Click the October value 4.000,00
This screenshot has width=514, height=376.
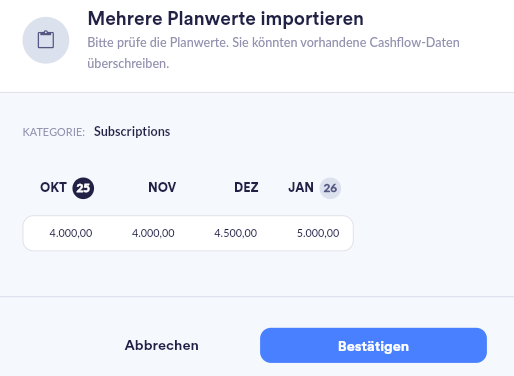(x=71, y=233)
